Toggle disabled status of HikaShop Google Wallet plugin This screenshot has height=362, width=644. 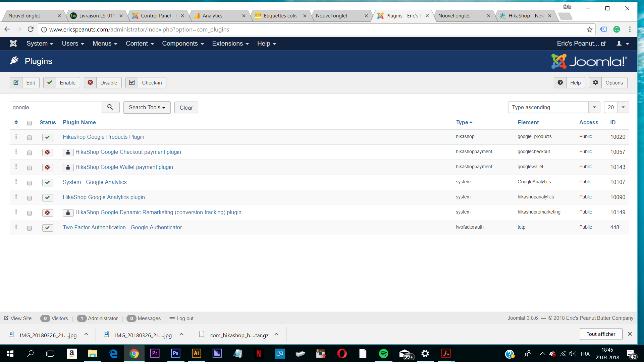point(48,167)
